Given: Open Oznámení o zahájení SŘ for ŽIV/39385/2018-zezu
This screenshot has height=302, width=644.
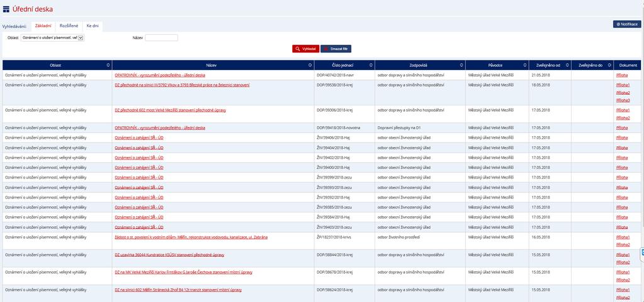Looking at the screenshot, I should pos(139,207).
